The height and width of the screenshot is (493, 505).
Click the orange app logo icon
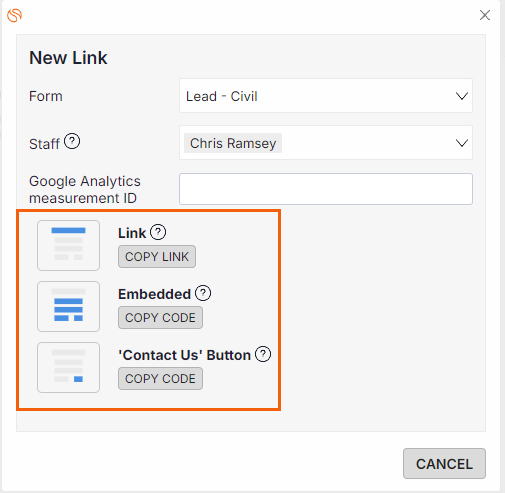pyautogui.click(x=14, y=15)
